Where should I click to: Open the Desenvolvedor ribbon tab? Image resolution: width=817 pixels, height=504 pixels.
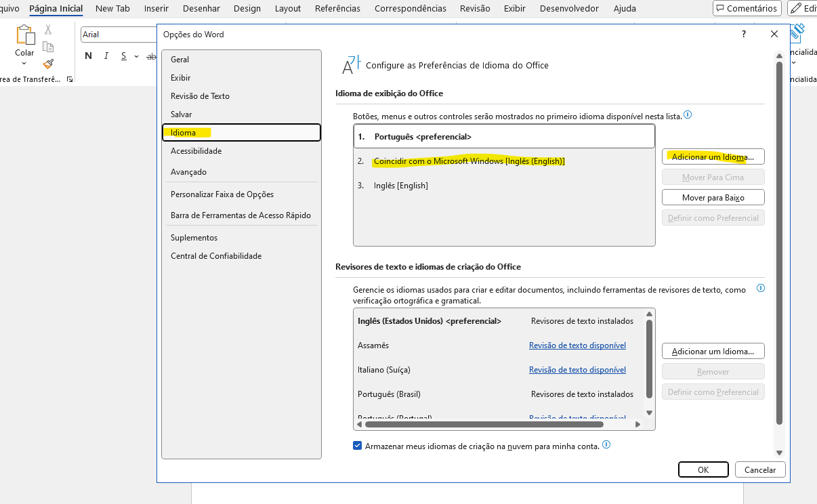pos(569,9)
